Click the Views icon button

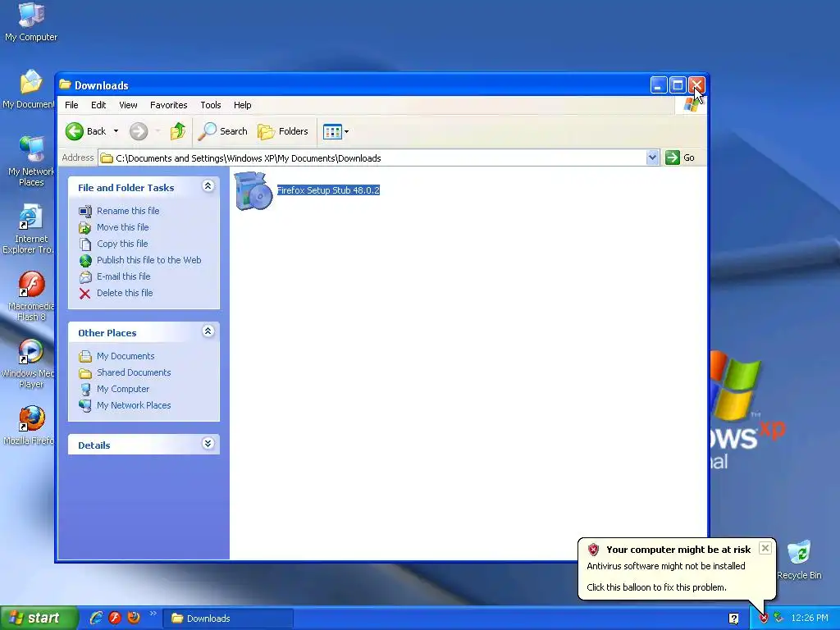click(332, 131)
